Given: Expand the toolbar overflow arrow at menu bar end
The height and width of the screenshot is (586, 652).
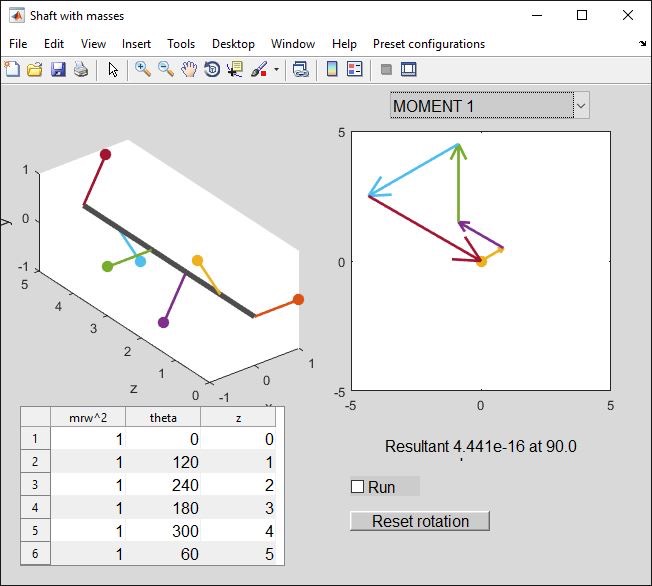Looking at the screenshot, I should [641, 44].
